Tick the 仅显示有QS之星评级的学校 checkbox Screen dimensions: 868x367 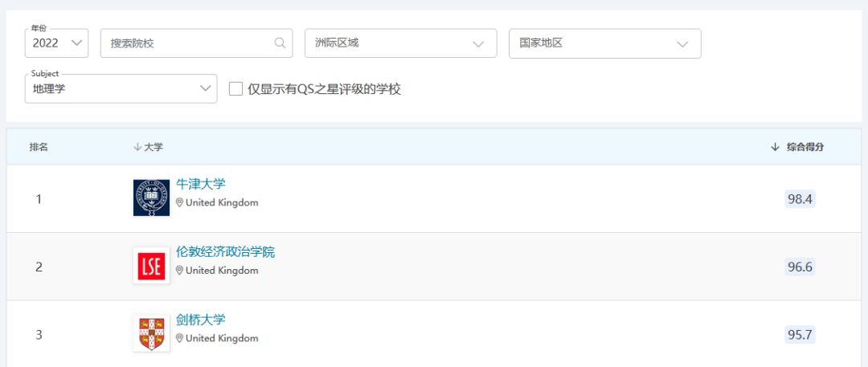tap(235, 88)
